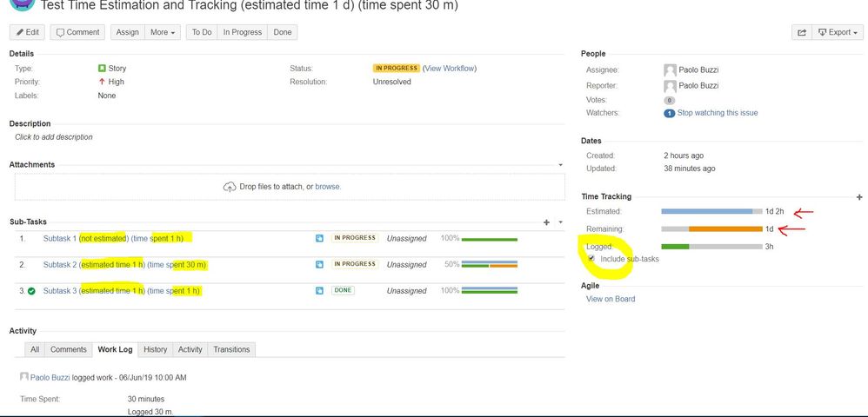Open the More dropdown menu
868x417 pixels.
click(x=162, y=32)
